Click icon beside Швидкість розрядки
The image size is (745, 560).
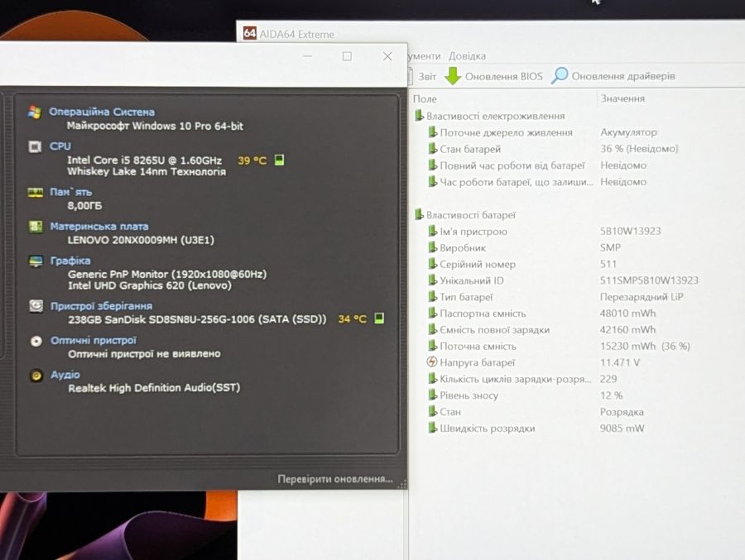tap(432, 428)
